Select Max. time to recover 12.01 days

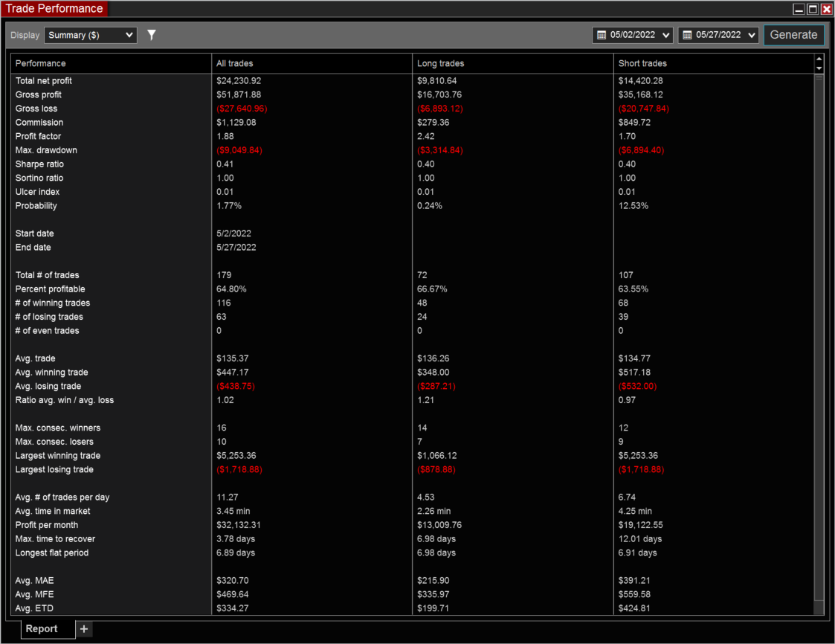coord(640,538)
